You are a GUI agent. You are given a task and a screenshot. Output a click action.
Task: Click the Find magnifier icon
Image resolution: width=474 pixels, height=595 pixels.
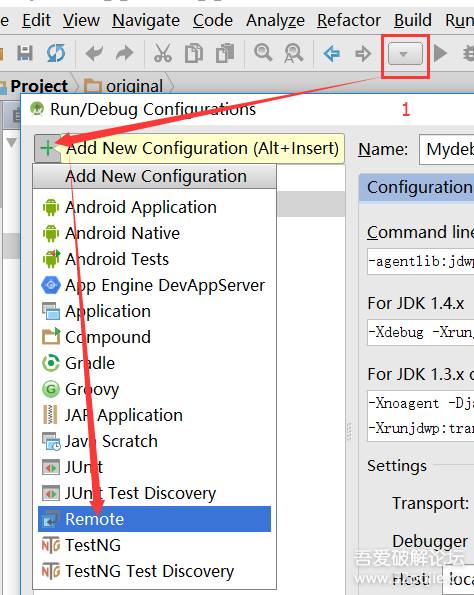[263, 52]
